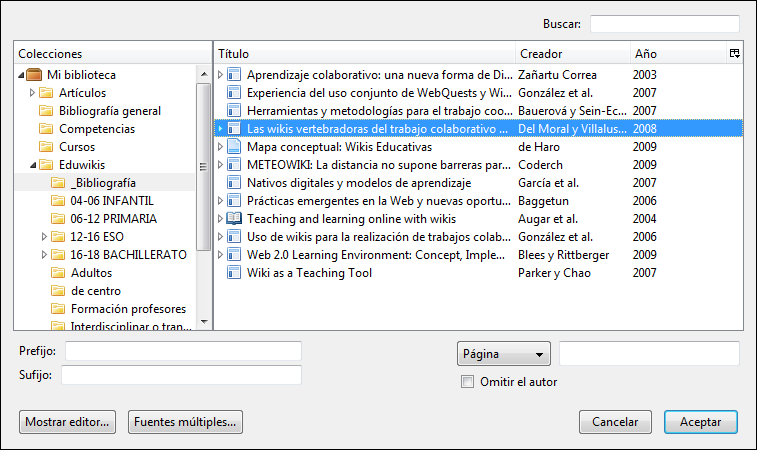Focus the page number field beside Página
Viewport: 757px width, 450px height.
click(x=649, y=353)
